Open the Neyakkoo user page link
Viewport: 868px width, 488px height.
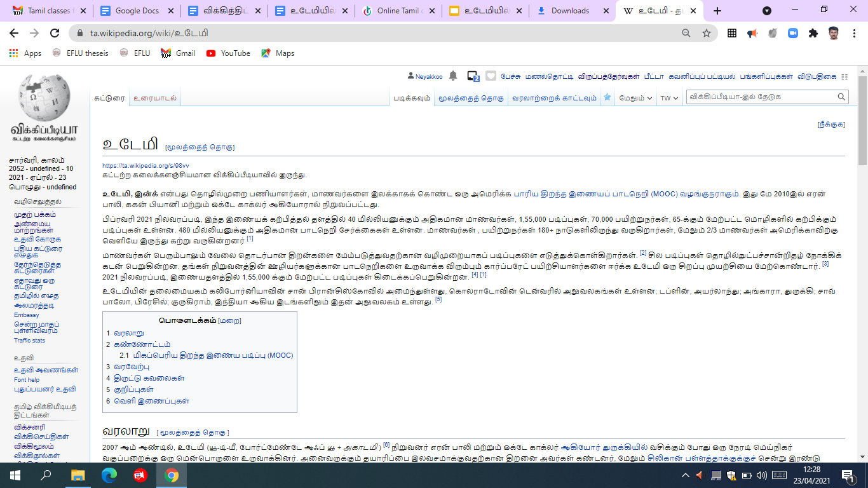[x=429, y=76]
